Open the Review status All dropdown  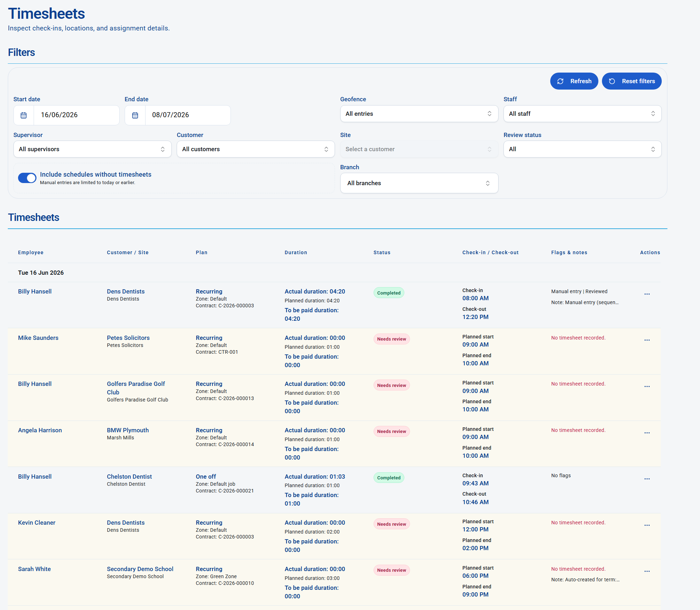(582, 149)
